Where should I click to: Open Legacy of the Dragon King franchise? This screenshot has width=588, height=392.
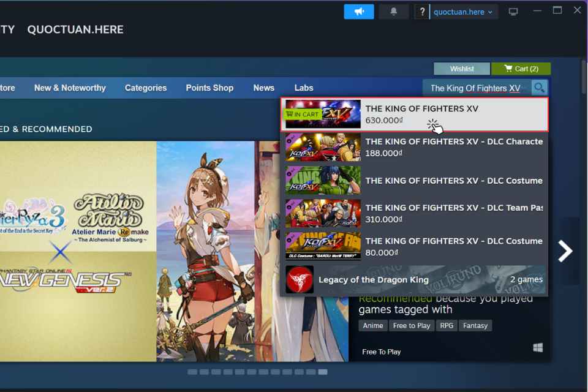415,279
